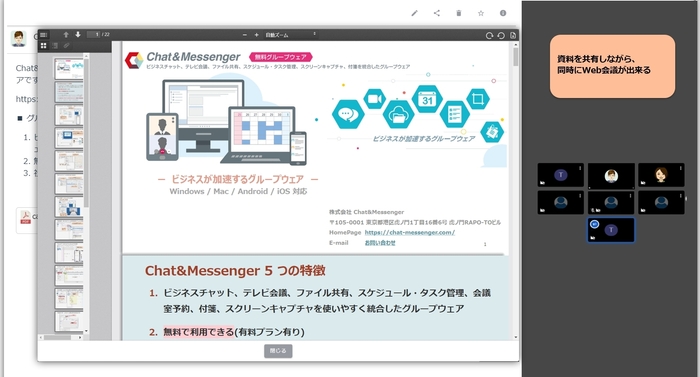
Task: Open the https://chat-messenger.com/ link
Action: pyautogui.click(x=409, y=232)
